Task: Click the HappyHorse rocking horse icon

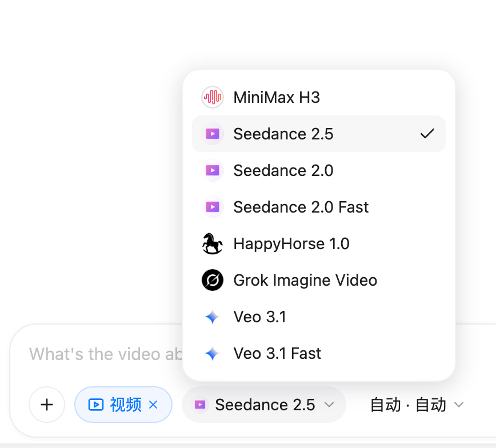Action: [213, 243]
